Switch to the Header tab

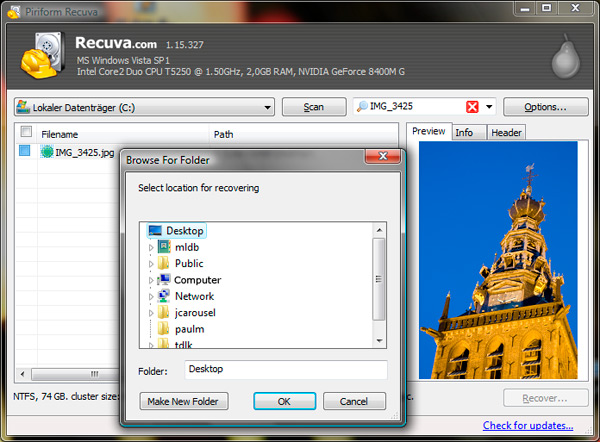(x=506, y=133)
